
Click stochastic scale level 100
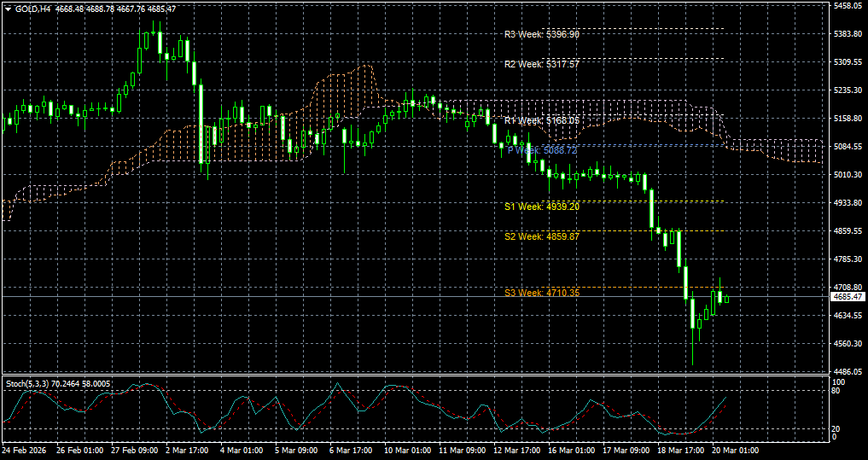[x=840, y=382]
